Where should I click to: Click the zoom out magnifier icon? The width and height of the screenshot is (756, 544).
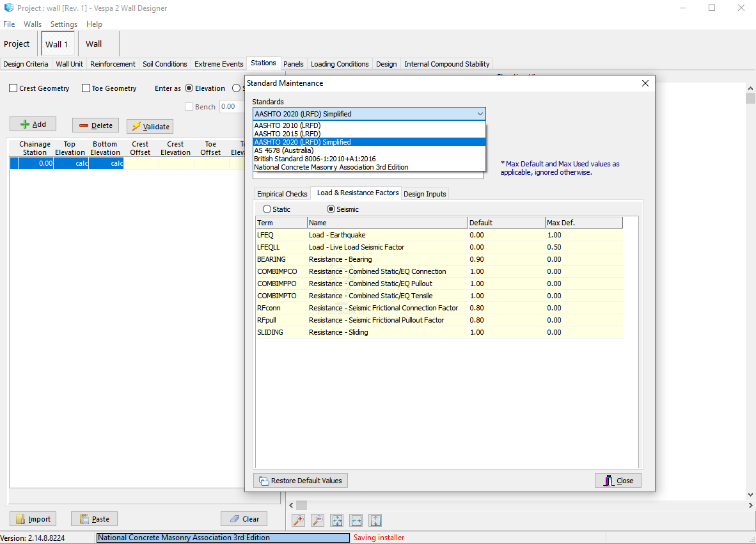coord(318,520)
